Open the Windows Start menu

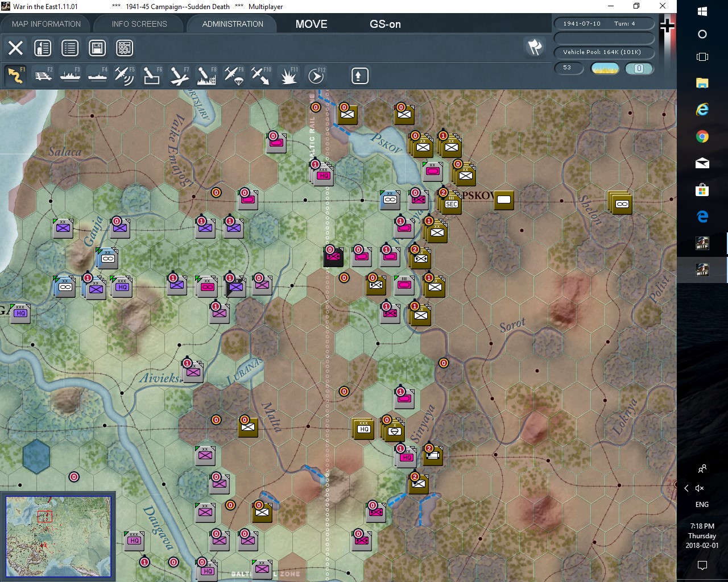pos(702,11)
